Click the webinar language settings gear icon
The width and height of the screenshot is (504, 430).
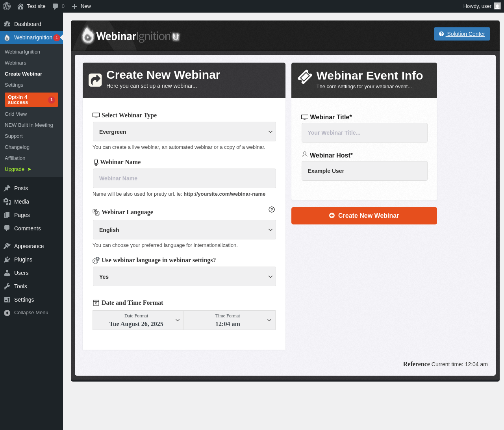tap(96, 260)
